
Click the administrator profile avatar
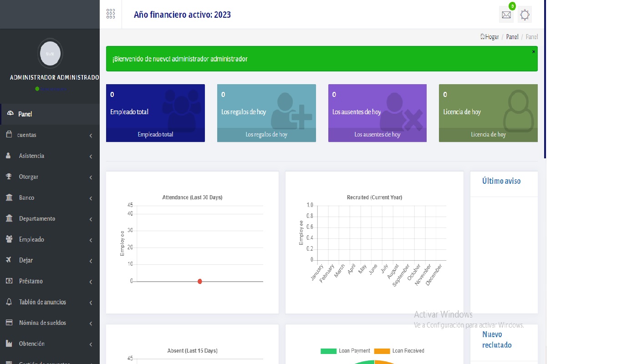[50, 53]
